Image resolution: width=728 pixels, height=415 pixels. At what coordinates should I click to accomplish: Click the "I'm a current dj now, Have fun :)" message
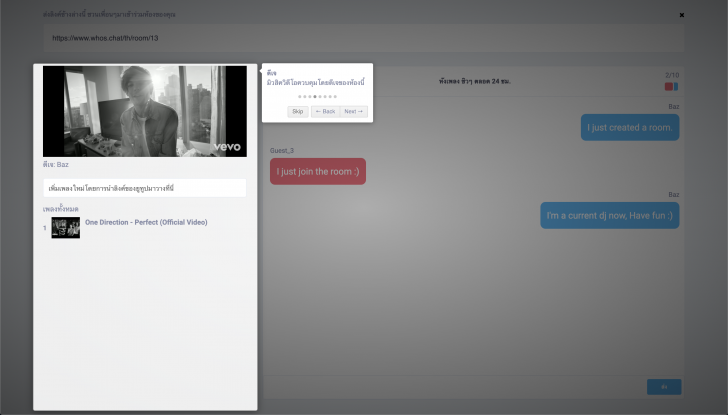[610, 215]
